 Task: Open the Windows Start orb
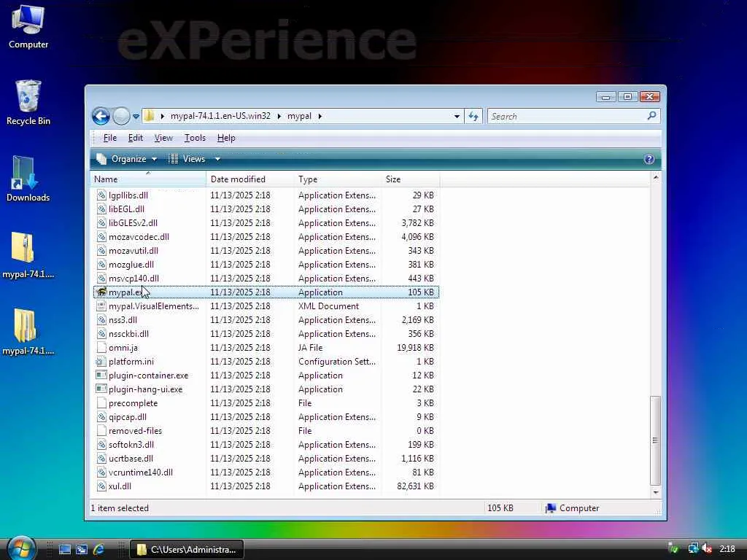tap(21, 548)
